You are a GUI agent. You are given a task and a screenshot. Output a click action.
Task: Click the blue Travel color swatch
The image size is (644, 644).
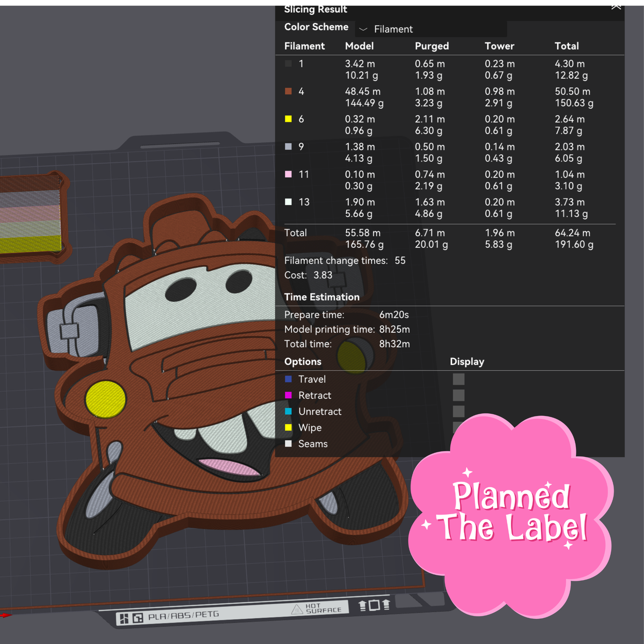[x=288, y=379]
